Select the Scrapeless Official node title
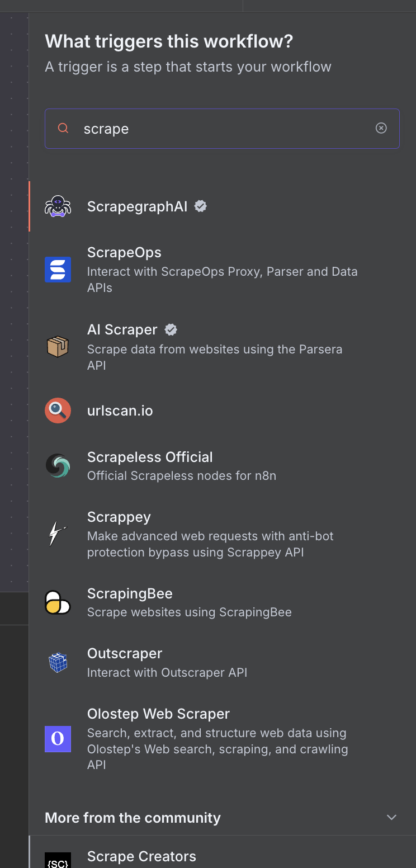Image resolution: width=416 pixels, height=868 pixels. tap(150, 457)
